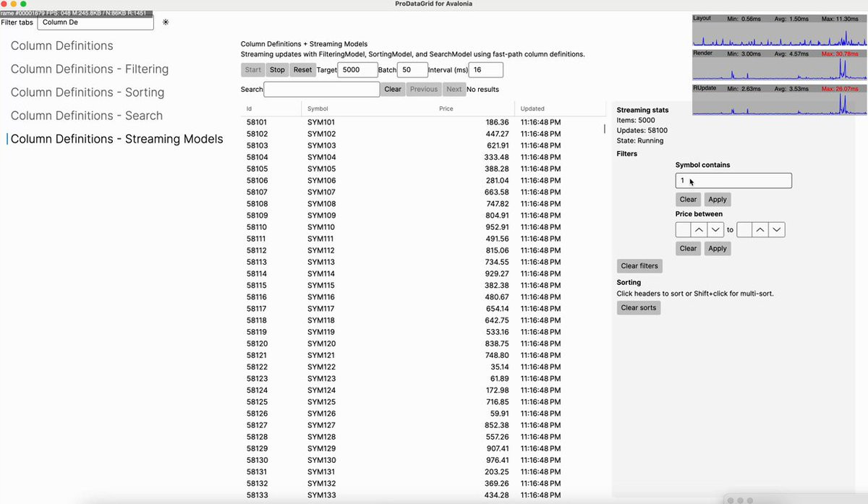Click the Filter tabs text field

(95, 22)
